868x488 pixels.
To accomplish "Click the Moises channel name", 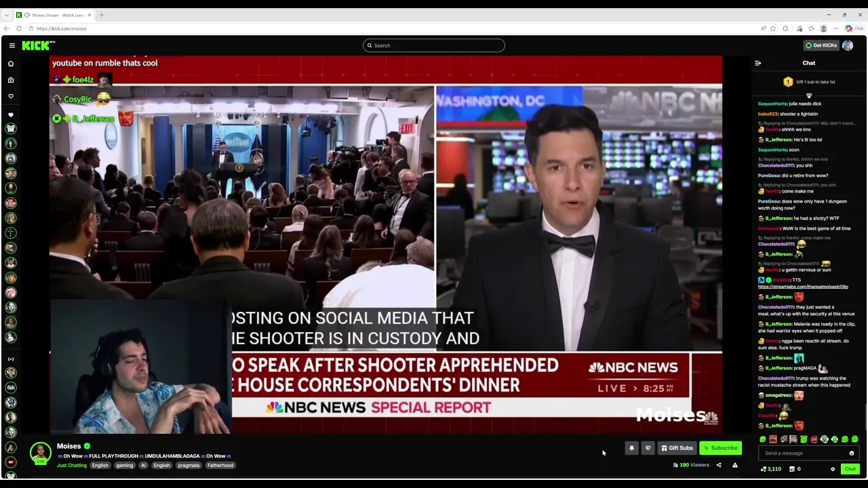I will pyautogui.click(x=68, y=446).
